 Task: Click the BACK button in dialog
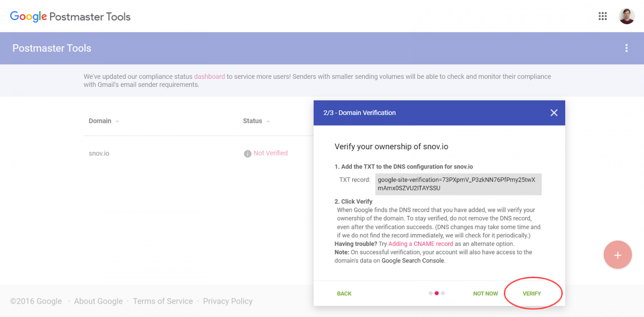coord(344,294)
